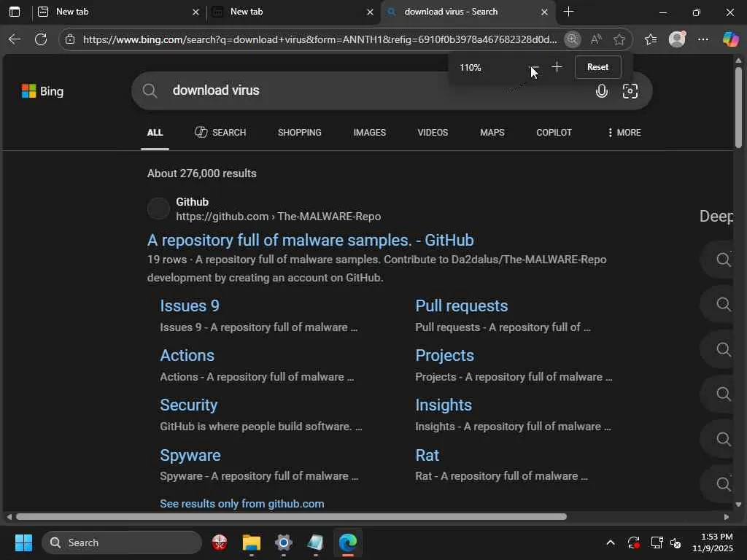Click the Github site favicon circle

point(158,209)
